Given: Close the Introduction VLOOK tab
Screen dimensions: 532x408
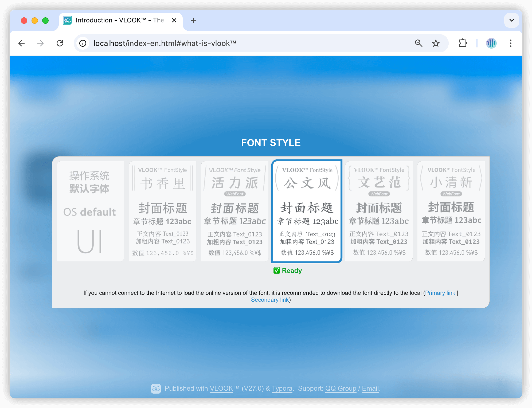Looking at the screenshot, I should (174, 20).
